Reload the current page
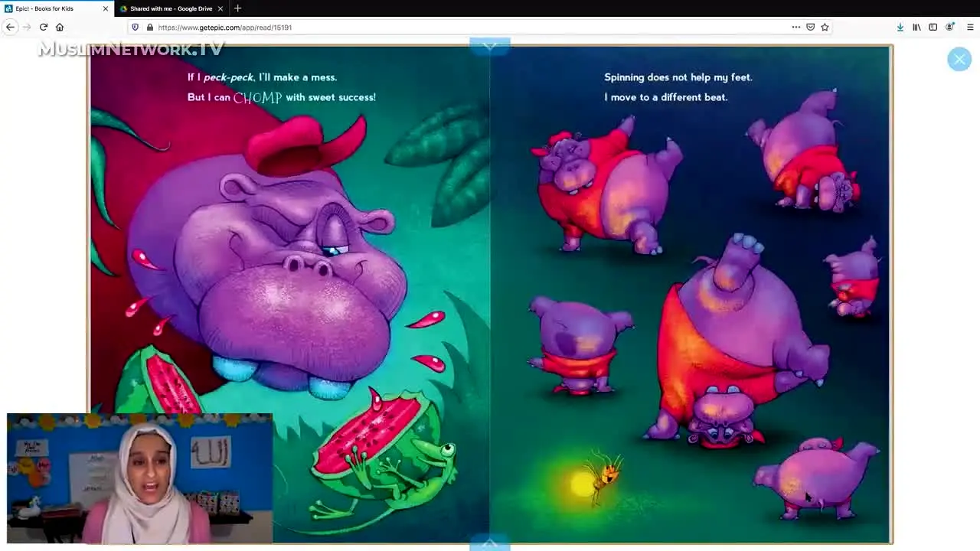The height and width of the screenshot is (551, 980). (44, 27)
